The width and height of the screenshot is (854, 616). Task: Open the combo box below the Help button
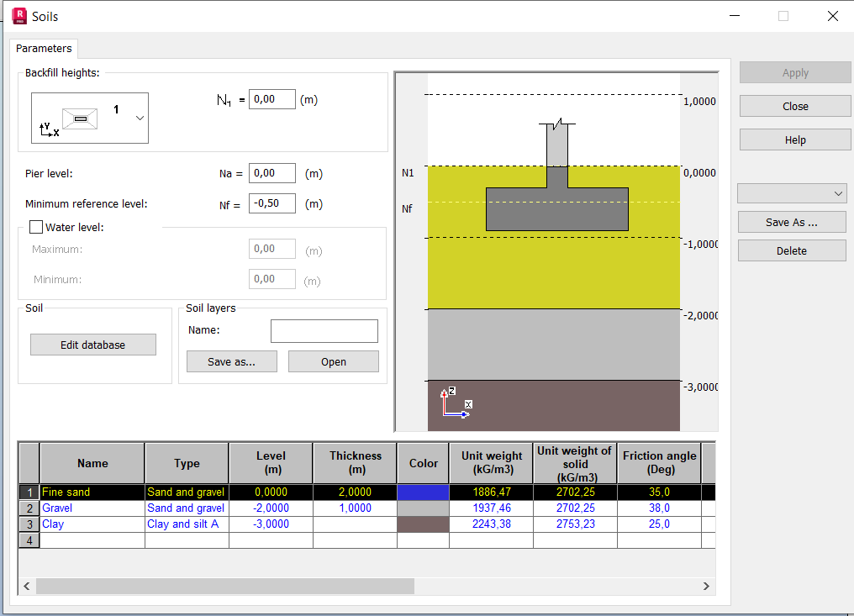[x=791, y=193]
